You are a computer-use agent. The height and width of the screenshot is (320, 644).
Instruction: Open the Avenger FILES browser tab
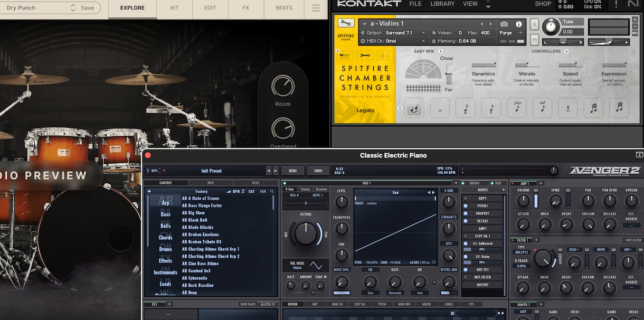[255, 183]
